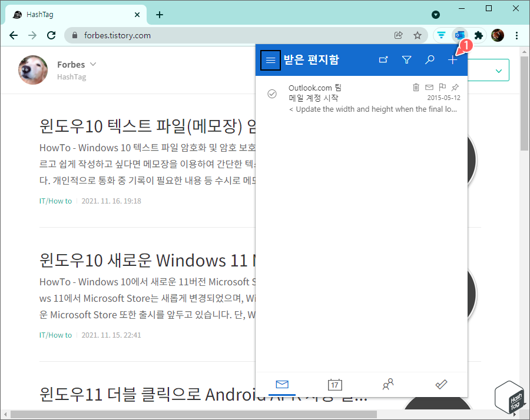The image size is (530, 420).
Task: Close the HashTag browser tab
Action: click(137, 15)
